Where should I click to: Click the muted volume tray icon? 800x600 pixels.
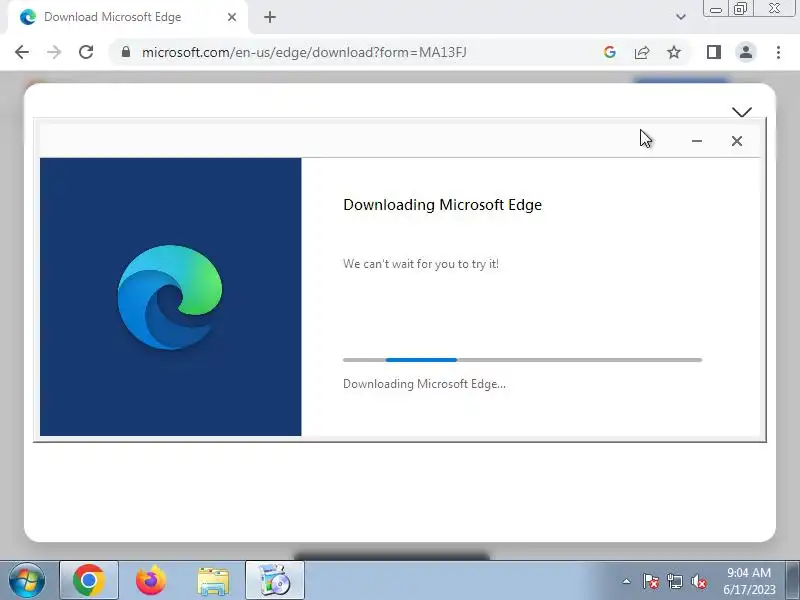[x=699, y=581]
